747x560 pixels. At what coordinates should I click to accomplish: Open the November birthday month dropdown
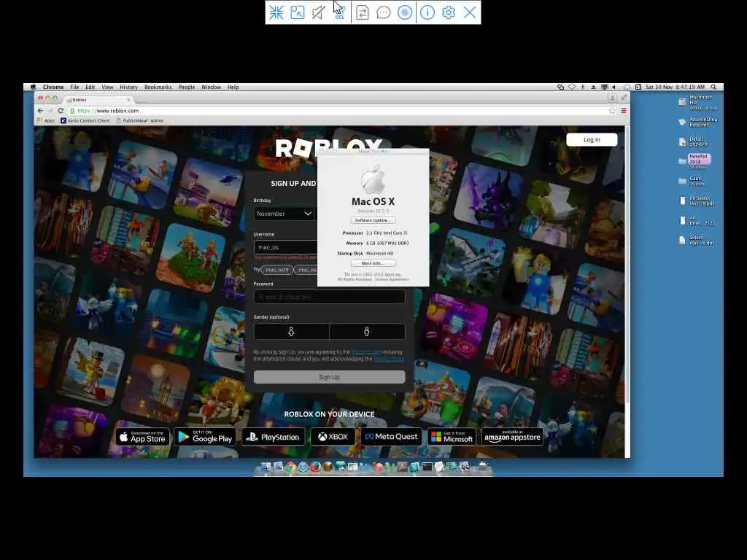[x=284, y=214]
